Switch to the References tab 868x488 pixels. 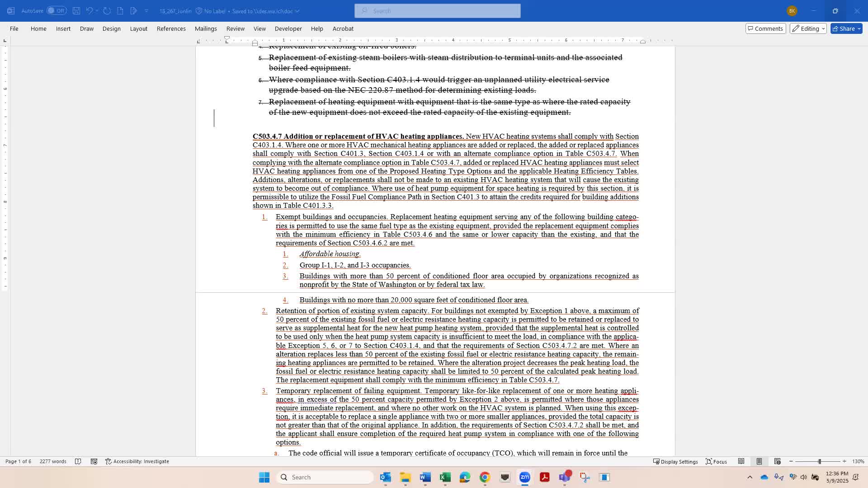pyautogui.click(x=171, y=28)
